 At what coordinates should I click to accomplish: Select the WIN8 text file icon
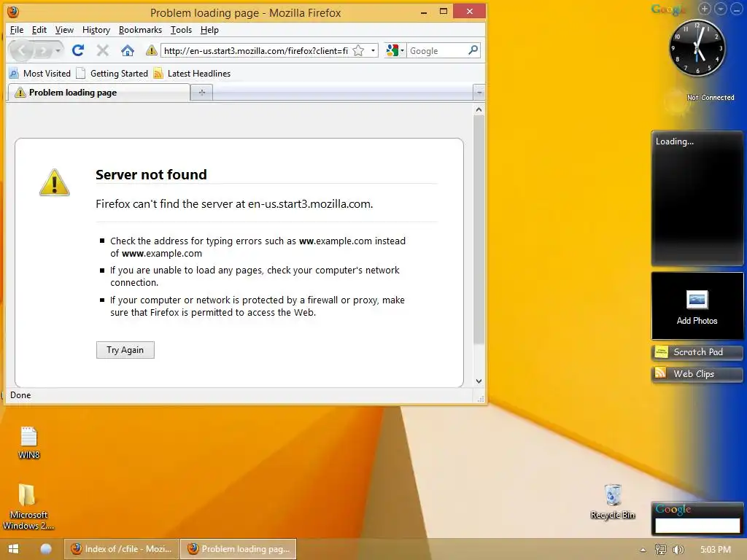pyautogui.click(x=28, y=443)
